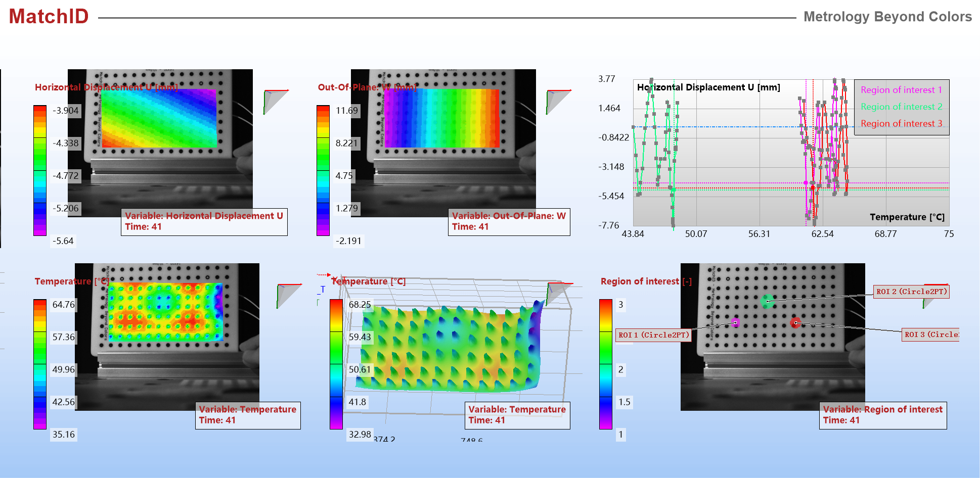Click the 'ROI 1 (Circle2PT)' callout label
Image resolution: width=980 pixels, height=478 pixels.
click(654, 335)
